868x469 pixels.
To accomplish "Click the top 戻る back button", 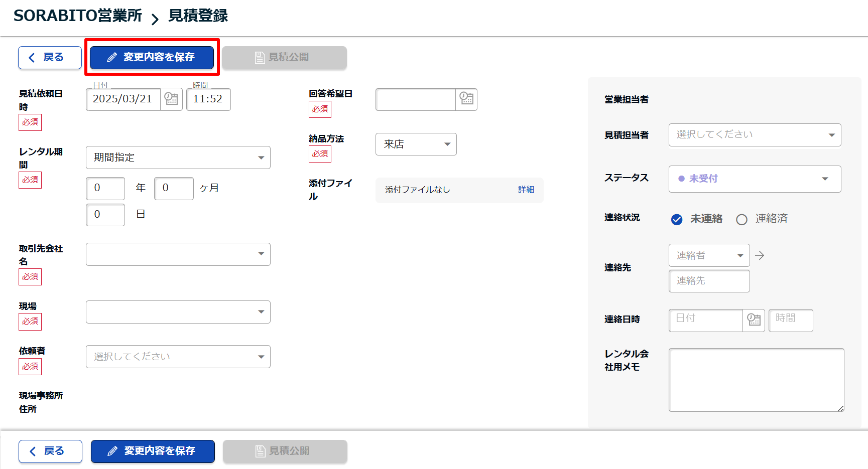I will click(50, 57).
